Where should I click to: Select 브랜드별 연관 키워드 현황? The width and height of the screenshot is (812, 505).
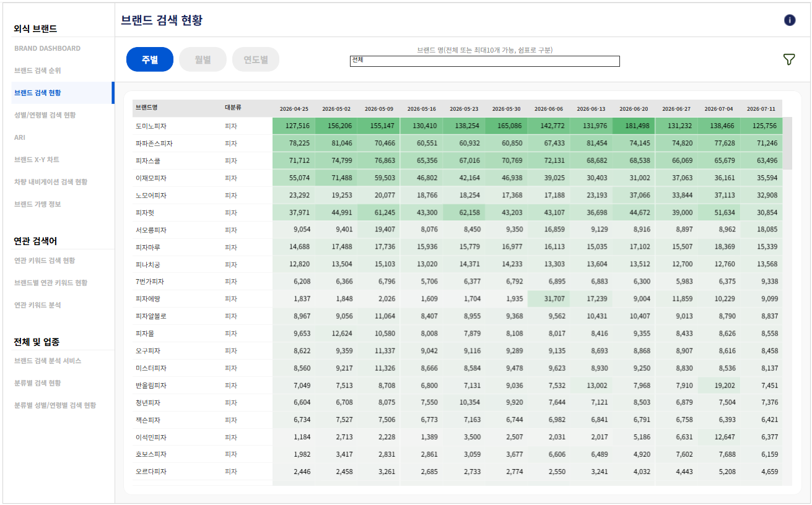click(x=51, y=283)
